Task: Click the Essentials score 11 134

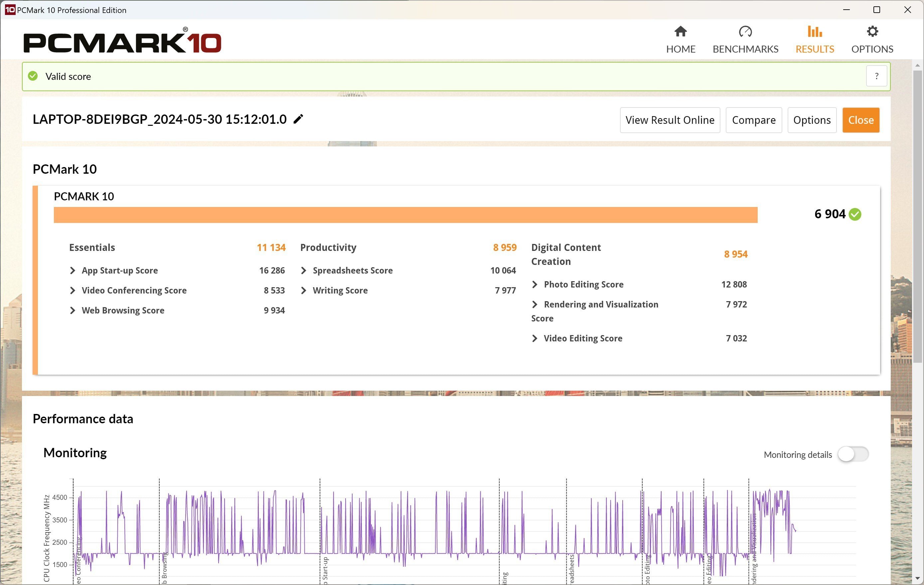Action: coord(271,248)
